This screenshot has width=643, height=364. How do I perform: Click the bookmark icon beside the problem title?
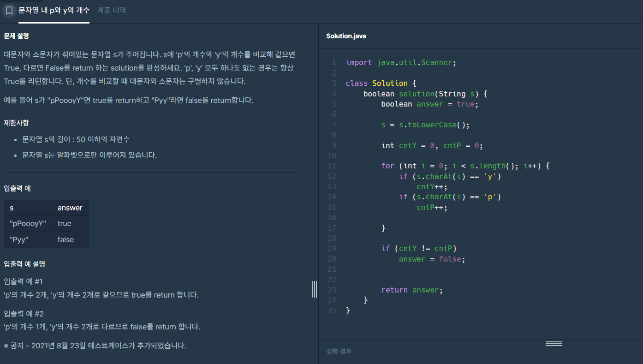9,11
